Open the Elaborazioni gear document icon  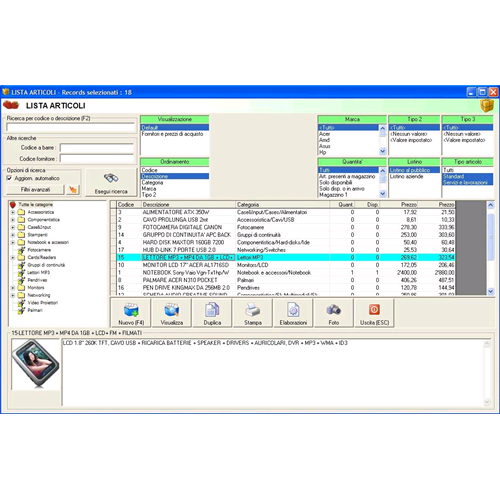point(293,313)
